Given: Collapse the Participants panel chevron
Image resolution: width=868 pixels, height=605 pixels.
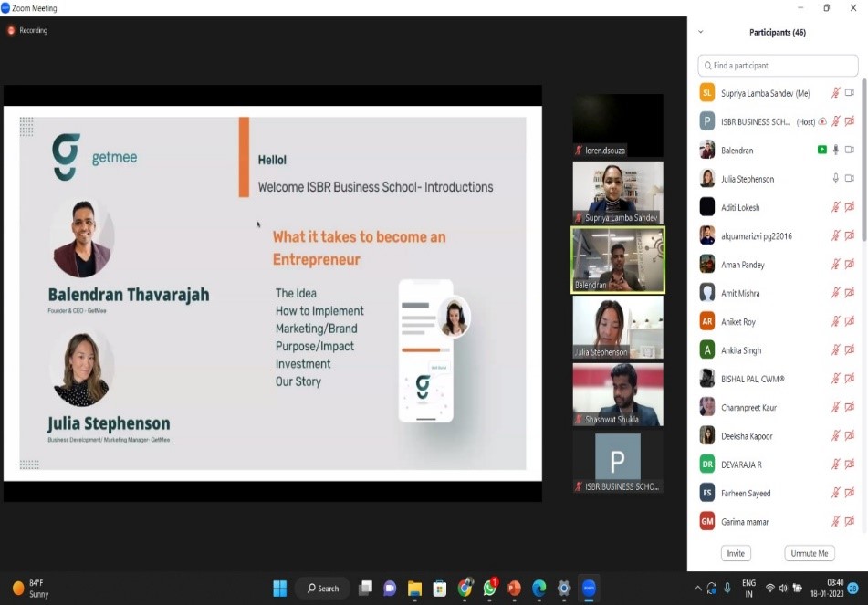Looking at the screenshot, I should (701, 32).
